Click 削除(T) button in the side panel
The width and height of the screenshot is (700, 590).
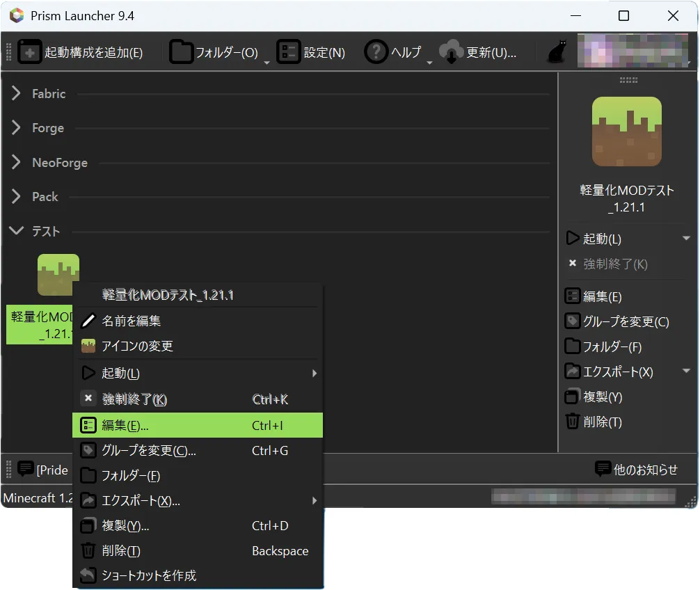[602, 422]
